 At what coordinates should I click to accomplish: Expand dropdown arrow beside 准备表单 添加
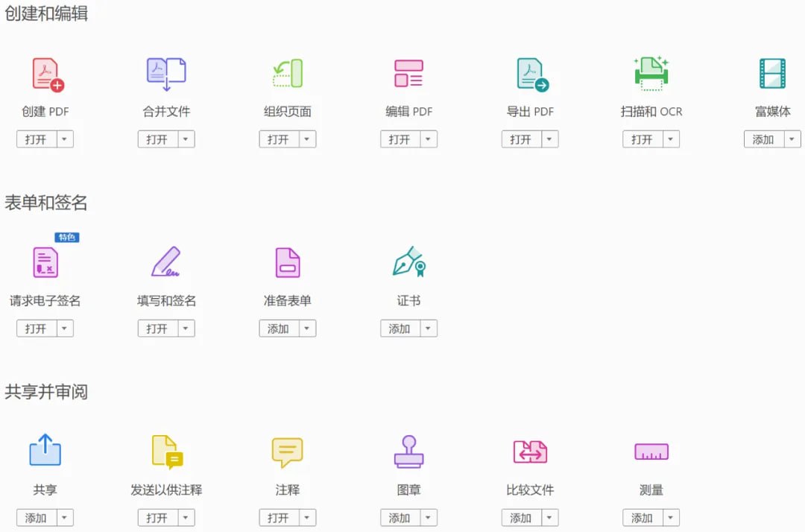click(307, 329)
